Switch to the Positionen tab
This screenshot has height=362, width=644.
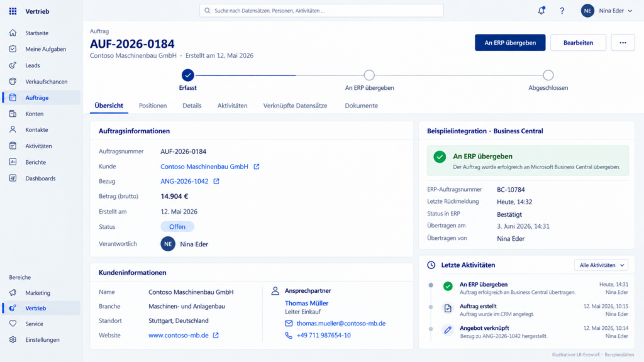tap(153, 106)
